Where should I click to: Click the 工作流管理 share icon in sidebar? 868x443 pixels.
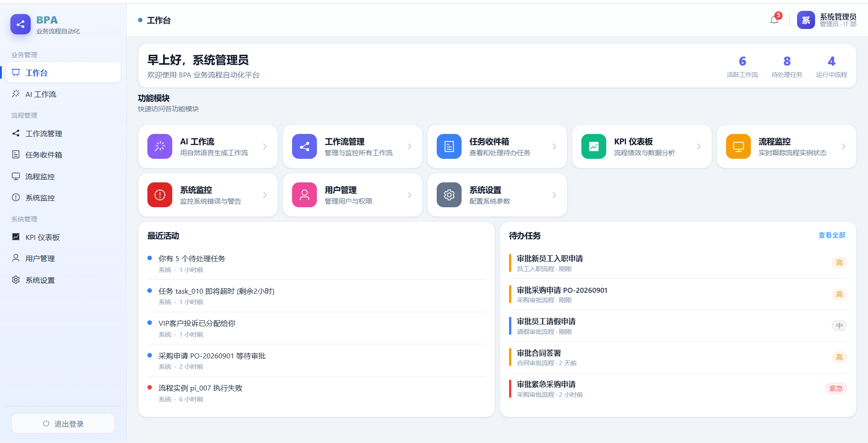16,133
